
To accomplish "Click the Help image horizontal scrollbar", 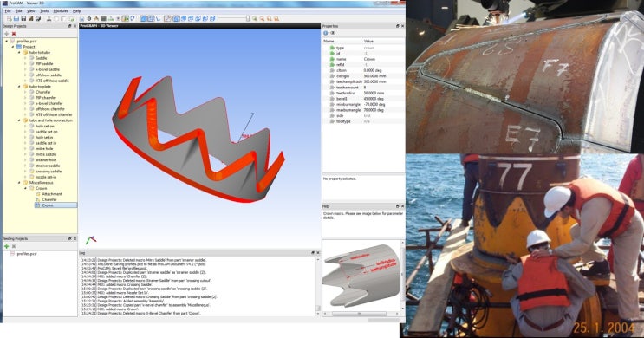I will click(359, 314).
